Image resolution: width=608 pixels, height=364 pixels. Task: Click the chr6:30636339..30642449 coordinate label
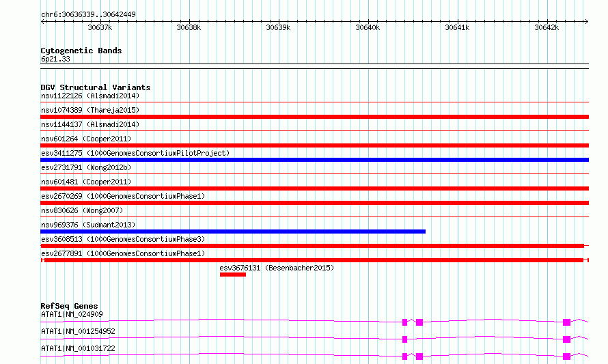pos(88,14)
